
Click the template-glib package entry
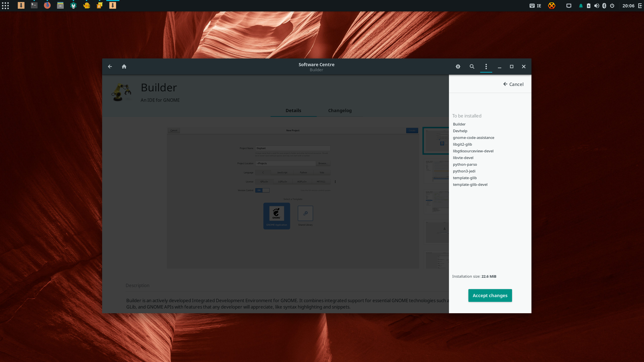[x=465, y=178]
